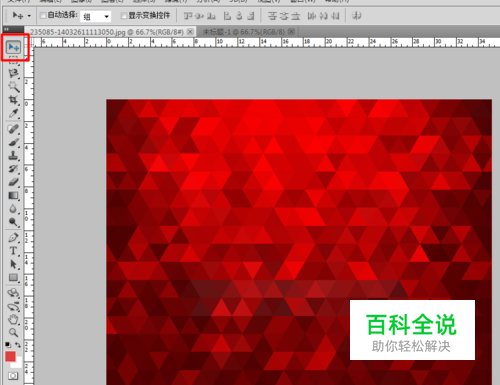
Task: Select the Eraser tool
Action: coord(13,182)
